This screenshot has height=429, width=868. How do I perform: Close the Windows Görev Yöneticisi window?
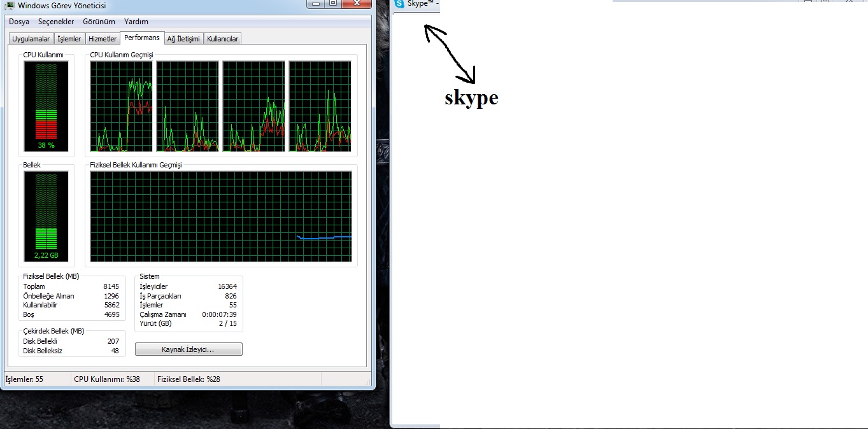(356, 3)
